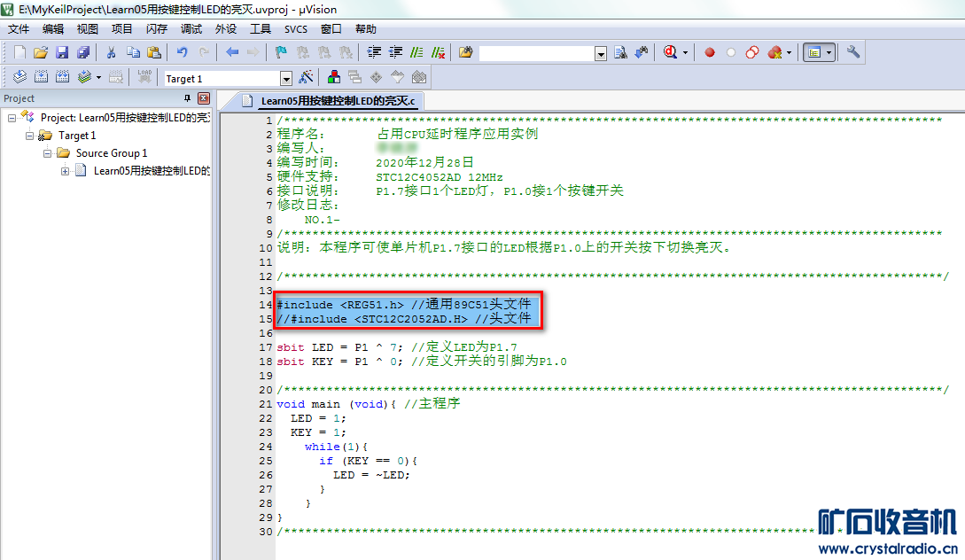The width and height of the screenshot is (965, 560).
Task: Open the 帮助 menu
Action: pos(366,29)
